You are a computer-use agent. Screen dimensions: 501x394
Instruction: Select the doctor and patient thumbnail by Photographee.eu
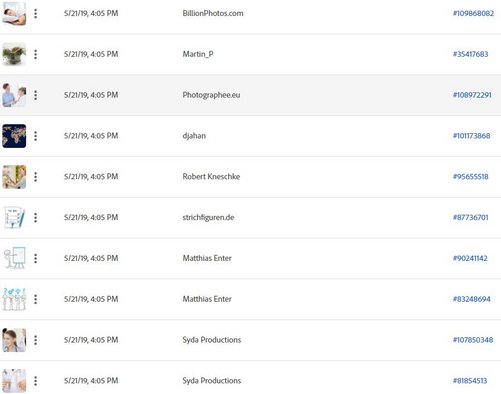coord(14,95)
